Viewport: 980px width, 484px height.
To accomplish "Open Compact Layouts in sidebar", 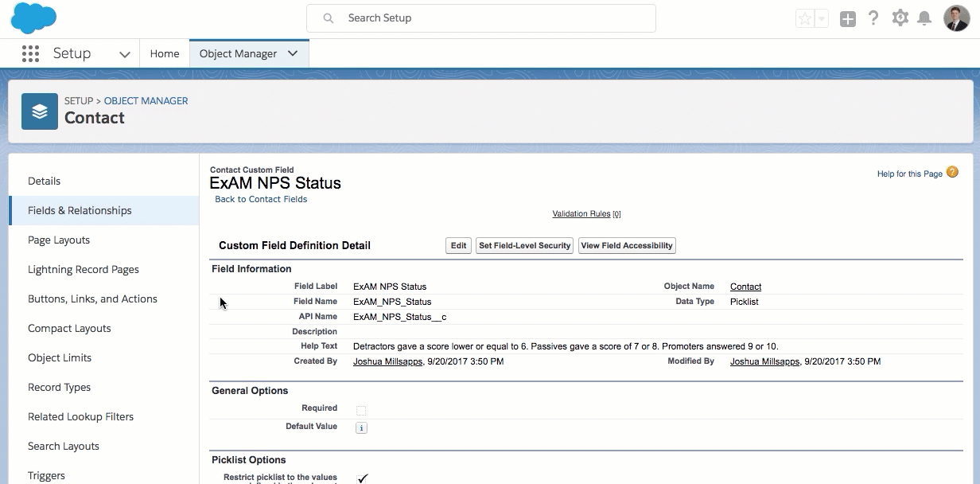I will 103,329.
